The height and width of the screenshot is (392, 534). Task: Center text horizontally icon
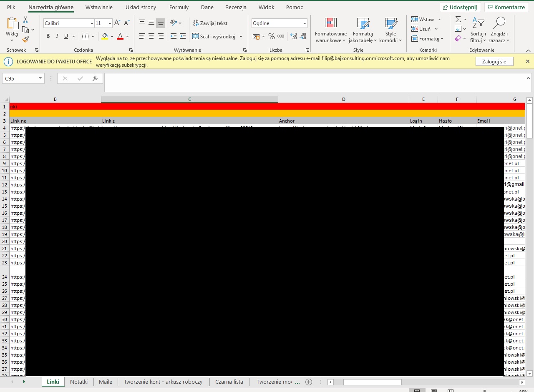pos(151,36)
